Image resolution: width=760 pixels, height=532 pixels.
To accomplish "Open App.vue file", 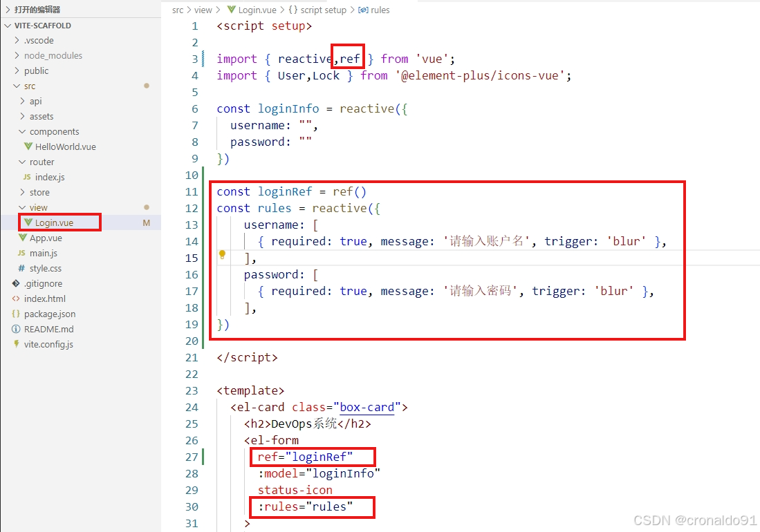I will click(x=46, y=238).
